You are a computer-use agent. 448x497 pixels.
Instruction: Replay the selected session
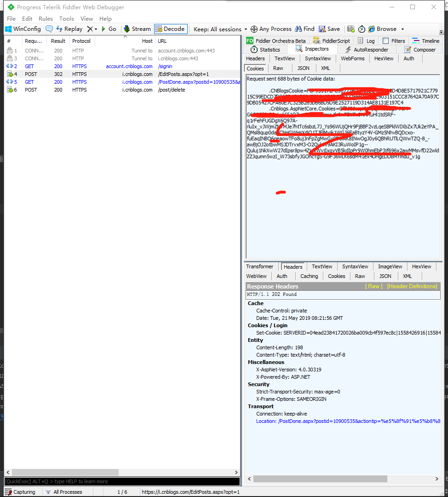[69, 29]
